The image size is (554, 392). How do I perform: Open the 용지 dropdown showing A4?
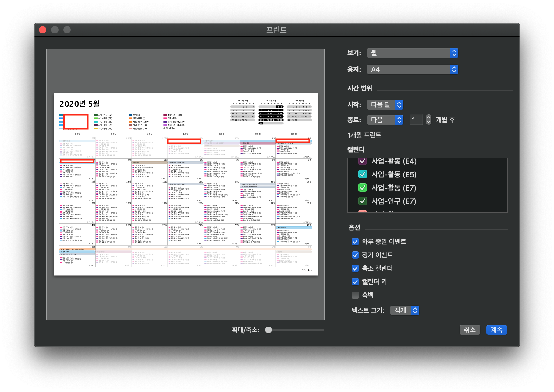[412, 69]
